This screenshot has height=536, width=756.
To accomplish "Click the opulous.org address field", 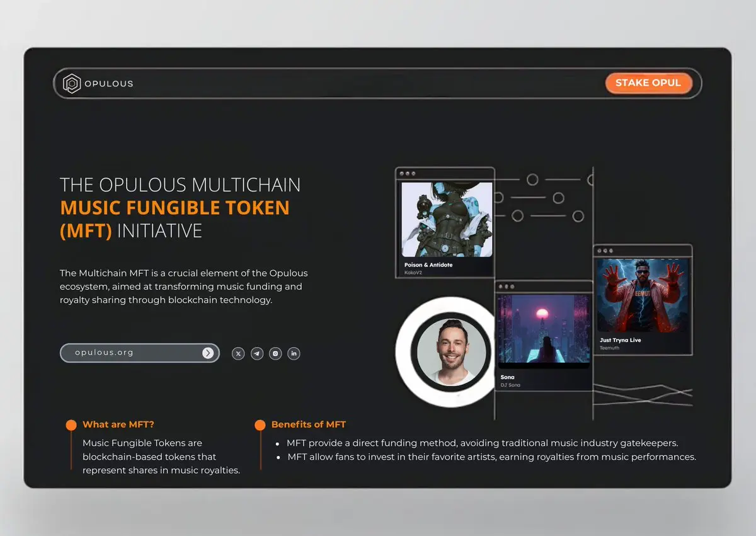I will point(140,353).
